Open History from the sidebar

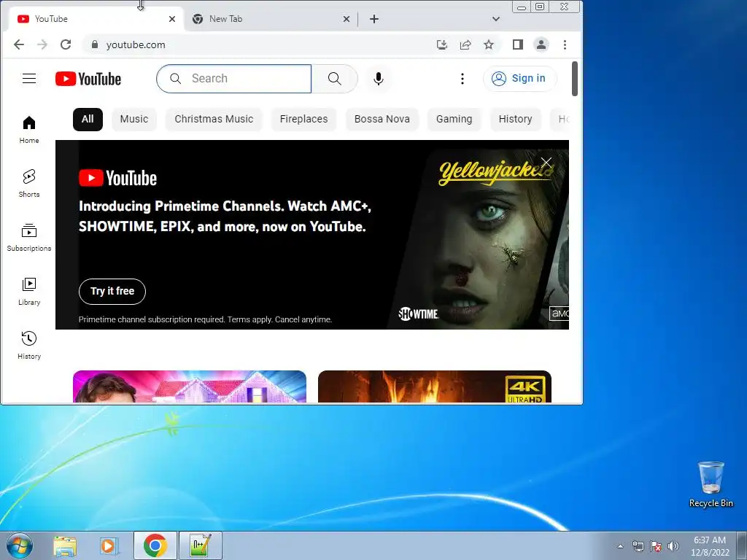tap(29, 345)
